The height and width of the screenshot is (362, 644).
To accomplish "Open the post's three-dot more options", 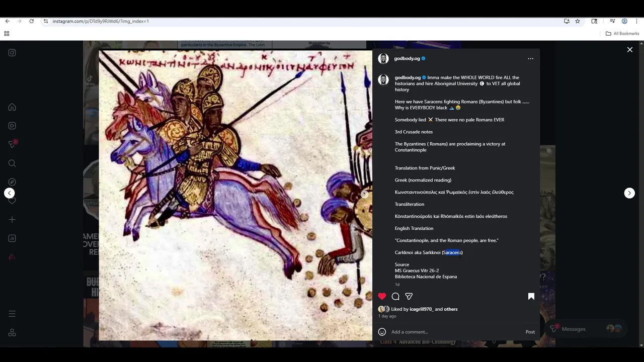I will coord(530,59).
